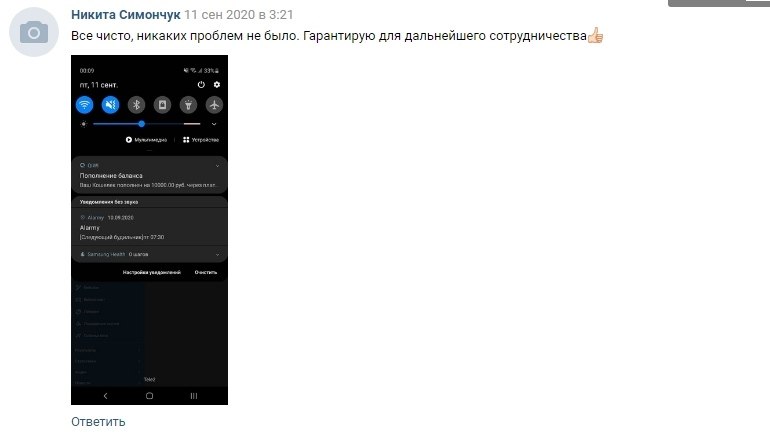Toggle airplane mode quick setting

[214, 105]
